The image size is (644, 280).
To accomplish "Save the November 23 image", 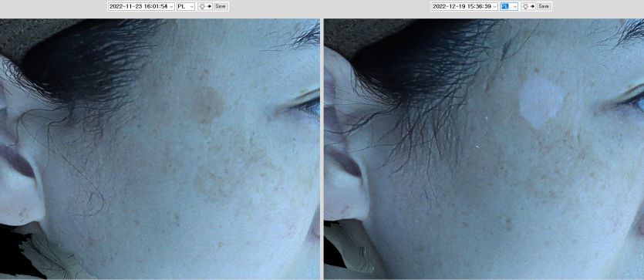I will click(221, 7).
